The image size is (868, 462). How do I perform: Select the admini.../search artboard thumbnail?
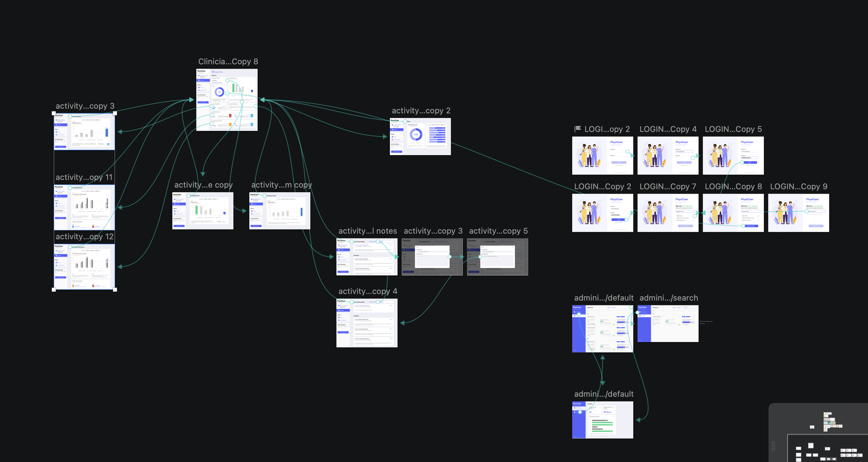[668, 324]
